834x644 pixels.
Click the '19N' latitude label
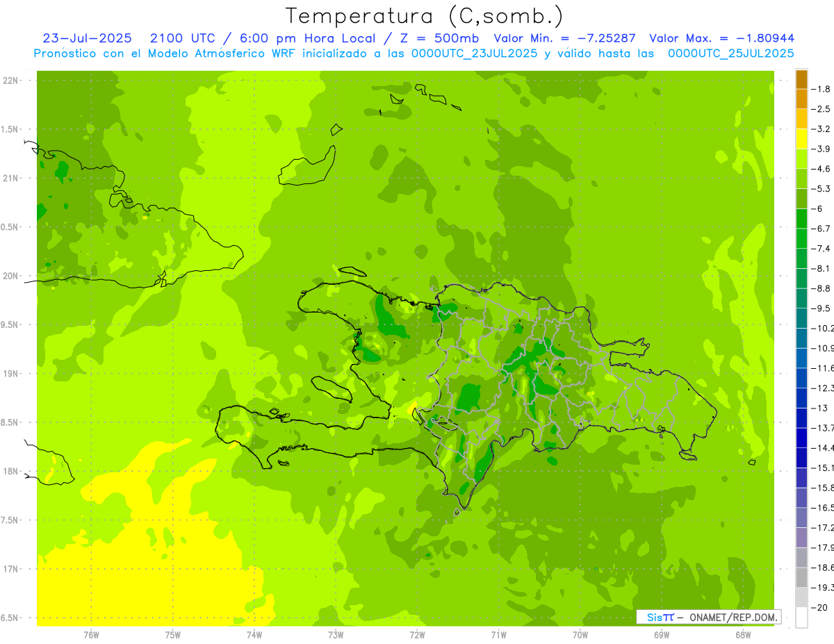tap(11, 374)
